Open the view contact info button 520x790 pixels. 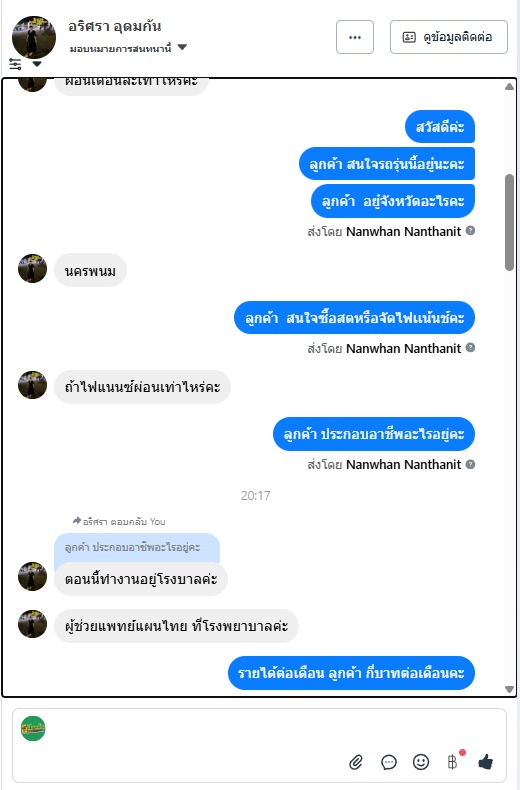click(448, 37)
